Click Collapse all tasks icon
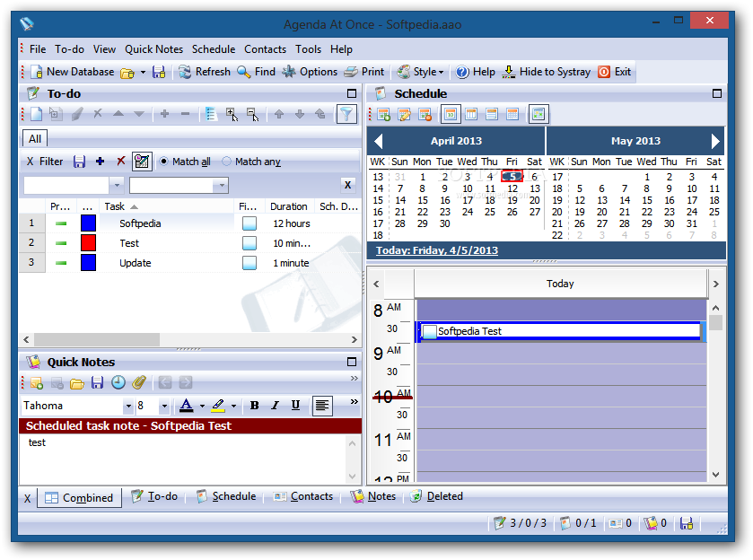Viewport: 753px width, 560px height. 252,114
